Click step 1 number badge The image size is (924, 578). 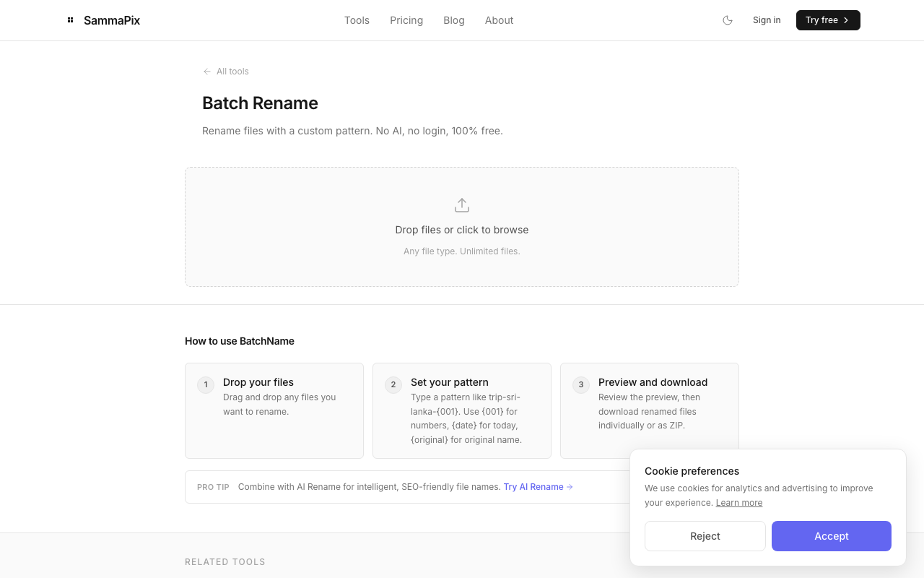pos(206,384)
